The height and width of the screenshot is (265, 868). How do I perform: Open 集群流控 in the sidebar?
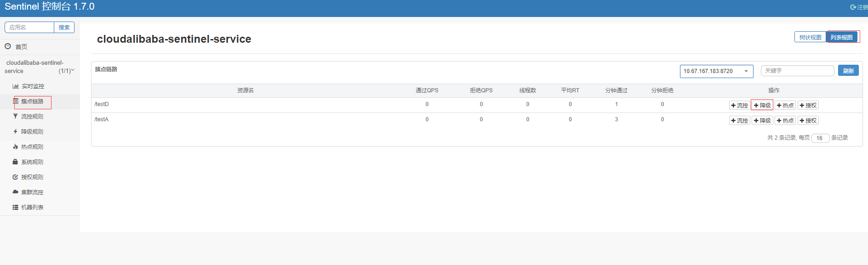32,192
